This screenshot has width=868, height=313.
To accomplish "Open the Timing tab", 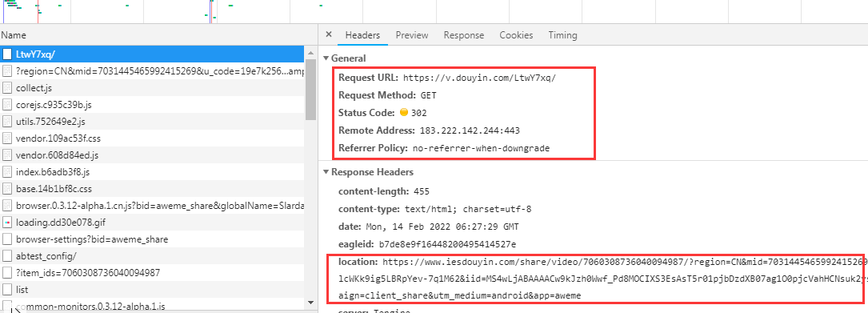I will (562, 35).
